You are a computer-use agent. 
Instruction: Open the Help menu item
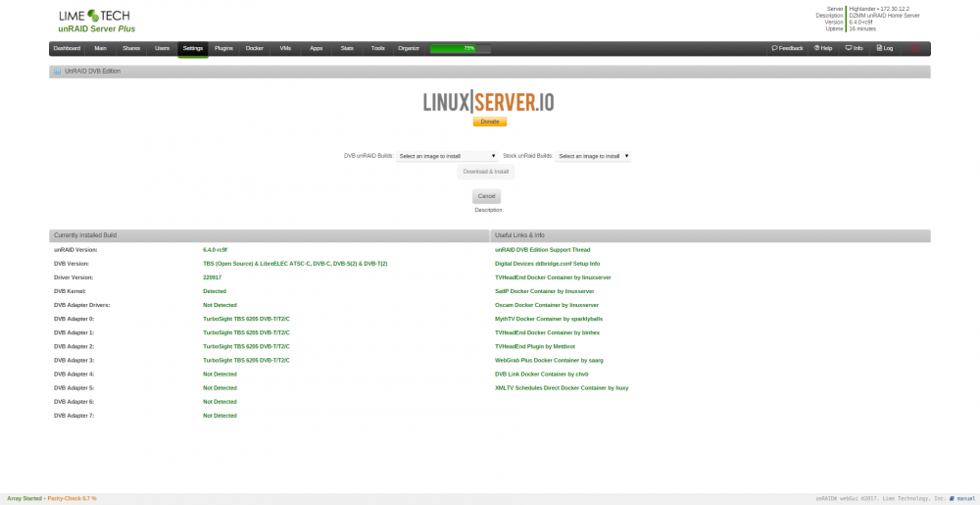click(x=823, y=48)
